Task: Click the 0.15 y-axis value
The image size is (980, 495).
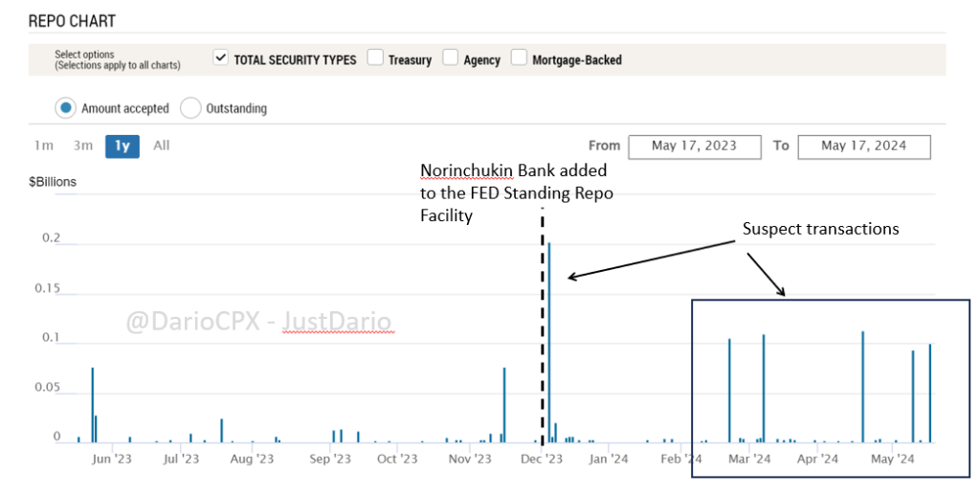Action: (48, 288)
